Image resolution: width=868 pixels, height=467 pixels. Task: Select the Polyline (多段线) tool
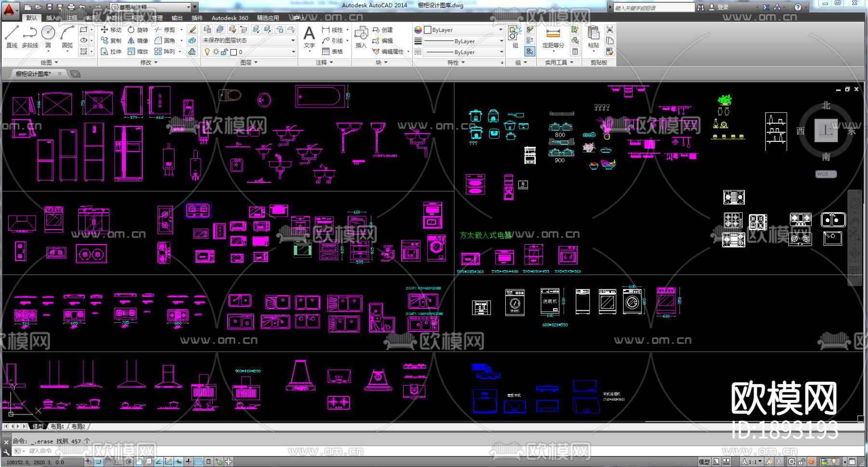tap(30, 37)
